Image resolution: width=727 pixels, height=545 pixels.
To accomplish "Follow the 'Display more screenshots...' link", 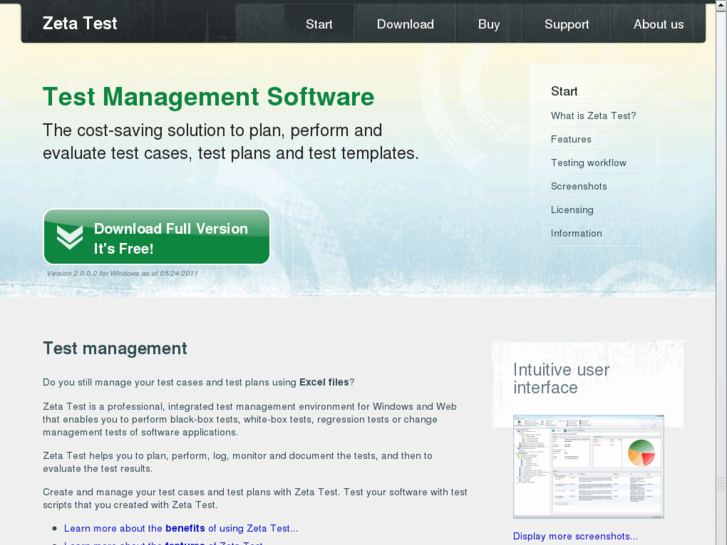I will coord(575,536).
